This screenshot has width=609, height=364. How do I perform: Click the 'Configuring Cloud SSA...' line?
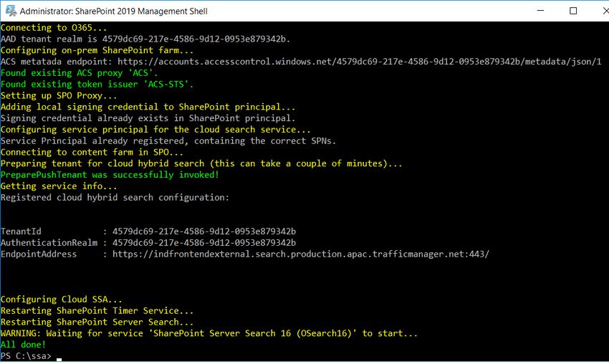[62, 300]
